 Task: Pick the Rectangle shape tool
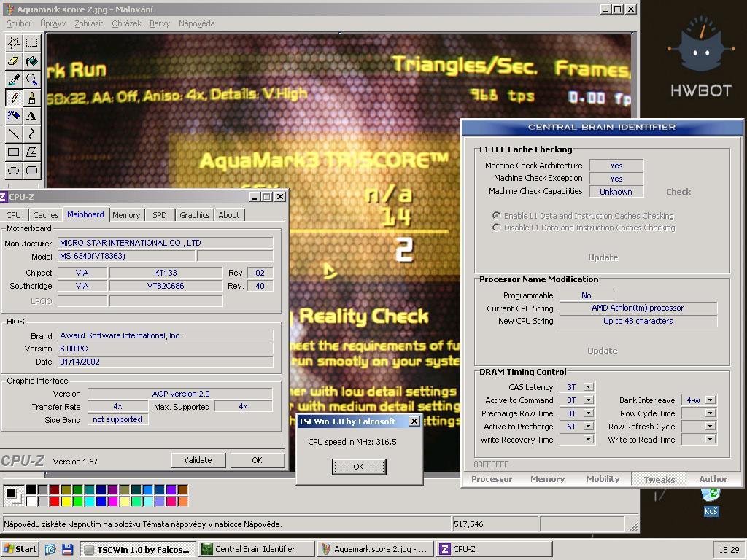[x=14, y=152]
